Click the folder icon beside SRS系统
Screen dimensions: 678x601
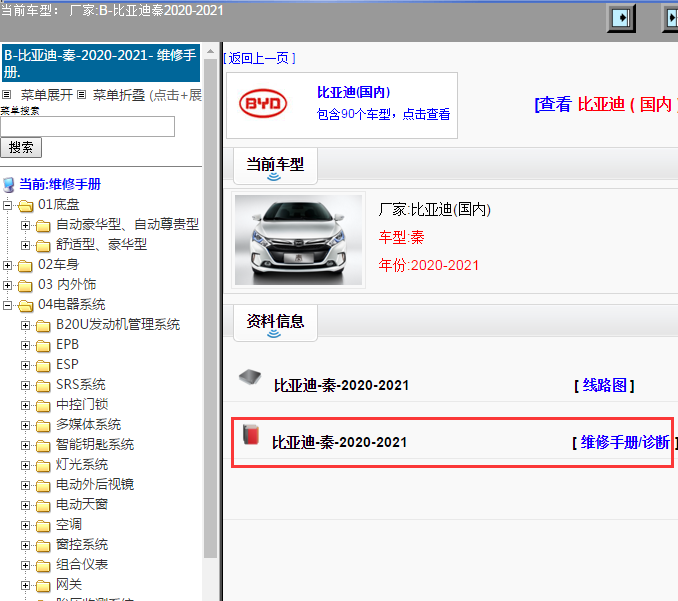coord(43,386)
